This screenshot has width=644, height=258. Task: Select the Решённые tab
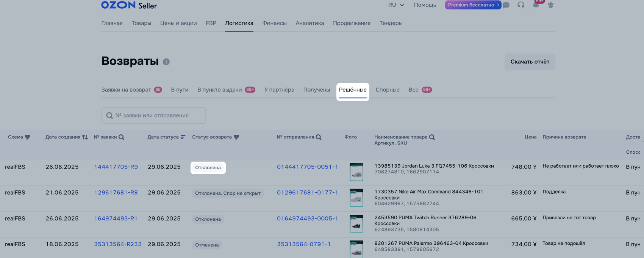pyautogui.click(x=353, y=90)
